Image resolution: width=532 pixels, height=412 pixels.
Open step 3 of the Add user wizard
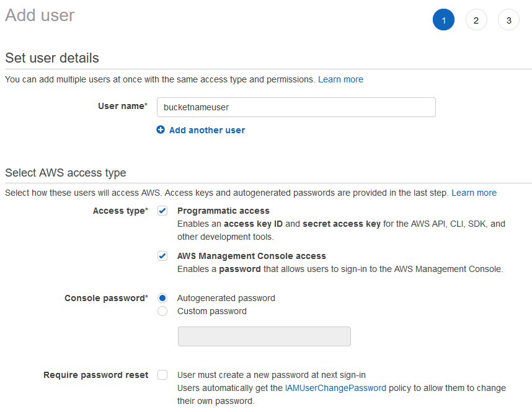[x=508, y=20]
